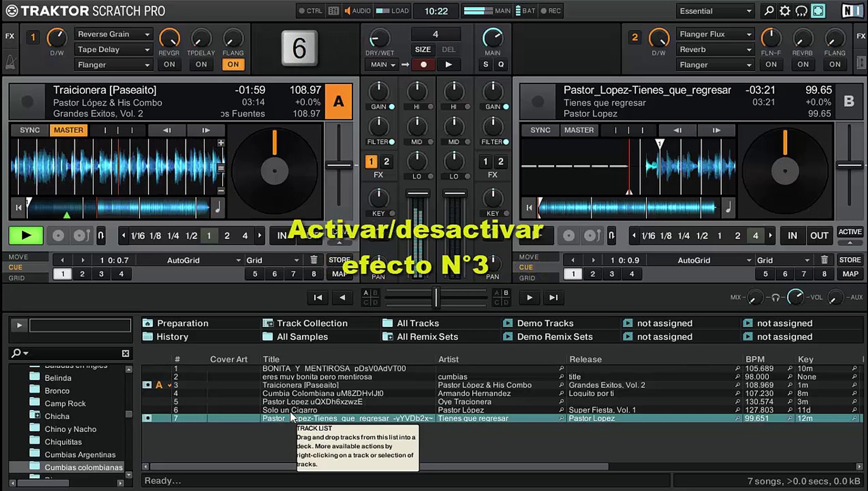Open the AutoGrid dropdown on deck B

point(694,260)
